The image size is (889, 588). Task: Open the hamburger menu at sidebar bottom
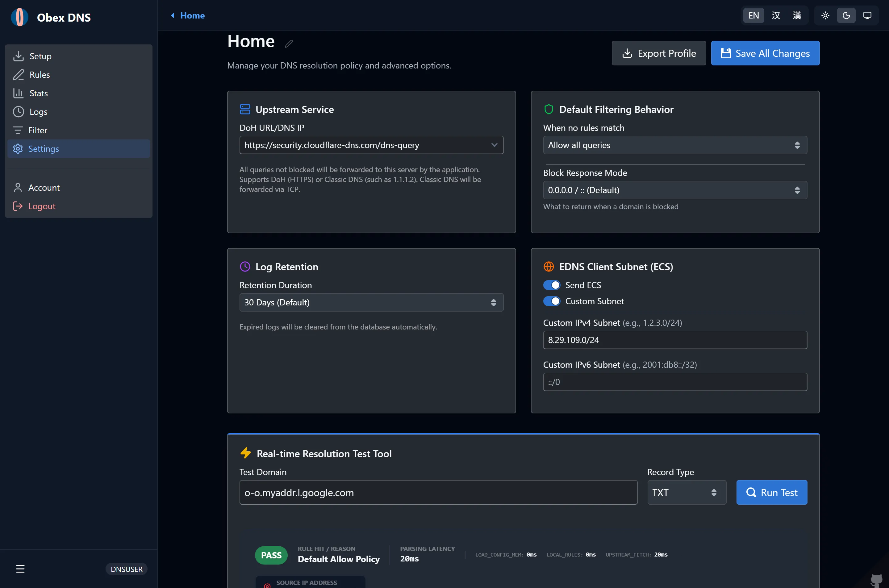[x=20, y=569]
